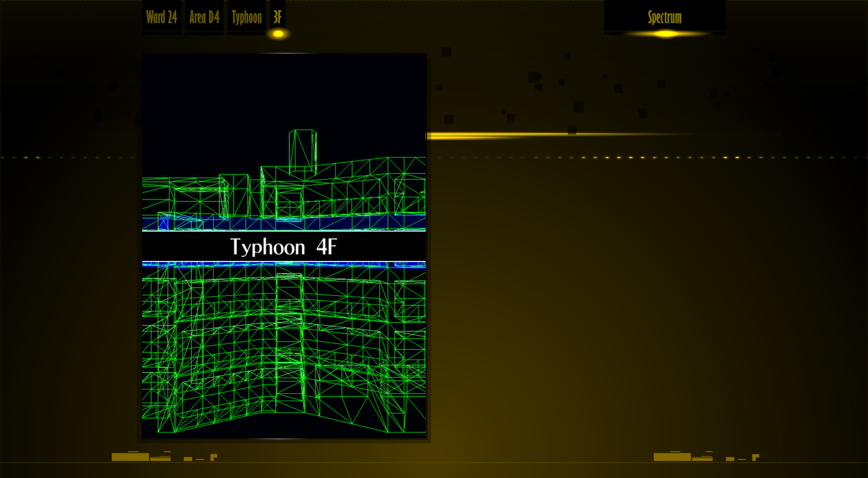
Task: Click the large bottom-right block glyph
Action: pyautogui.click(x=672, y=457)
